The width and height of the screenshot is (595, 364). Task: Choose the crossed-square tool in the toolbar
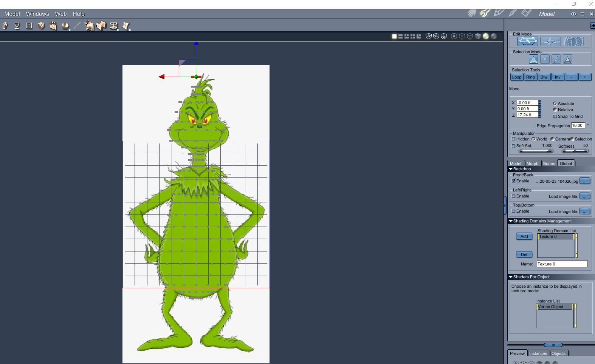pyautogui.click(x=29, y=26)
